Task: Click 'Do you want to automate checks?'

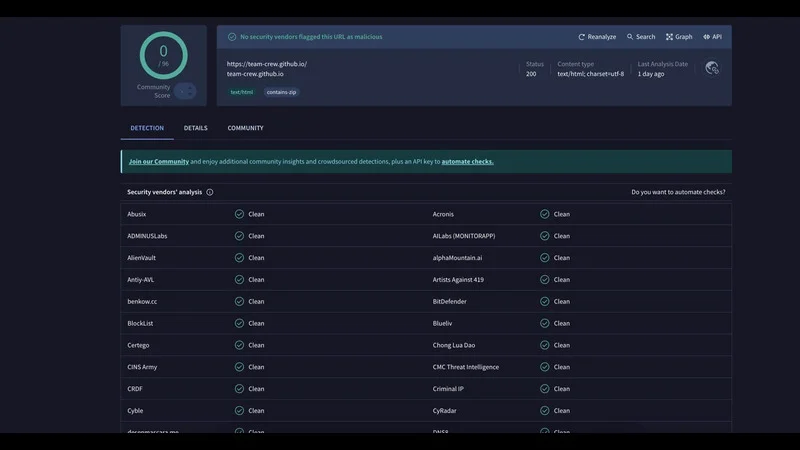Action: coord(678,192)
